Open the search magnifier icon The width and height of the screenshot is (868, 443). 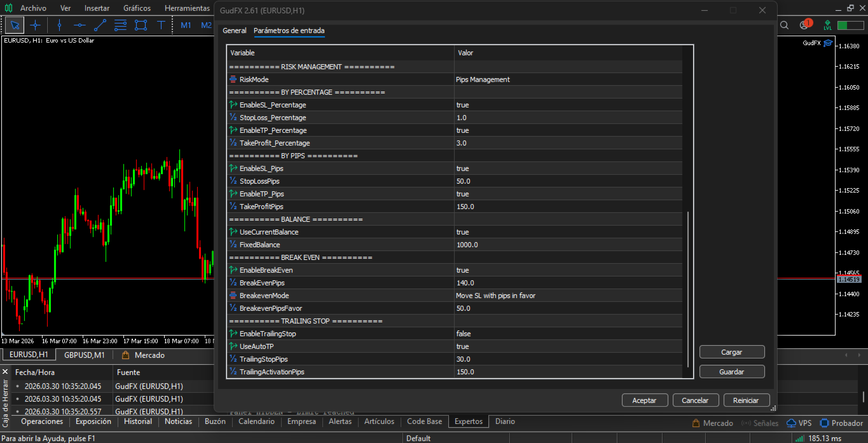tap(784, 25)
